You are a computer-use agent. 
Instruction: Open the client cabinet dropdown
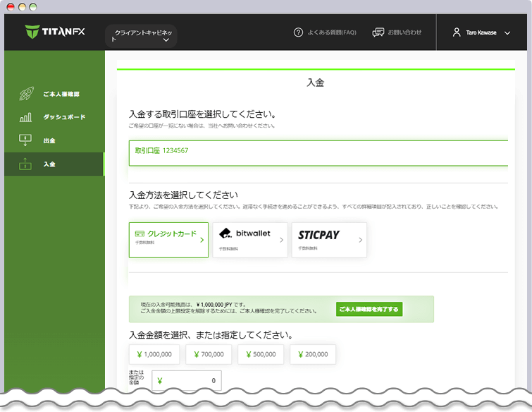[x=141, y=36]
